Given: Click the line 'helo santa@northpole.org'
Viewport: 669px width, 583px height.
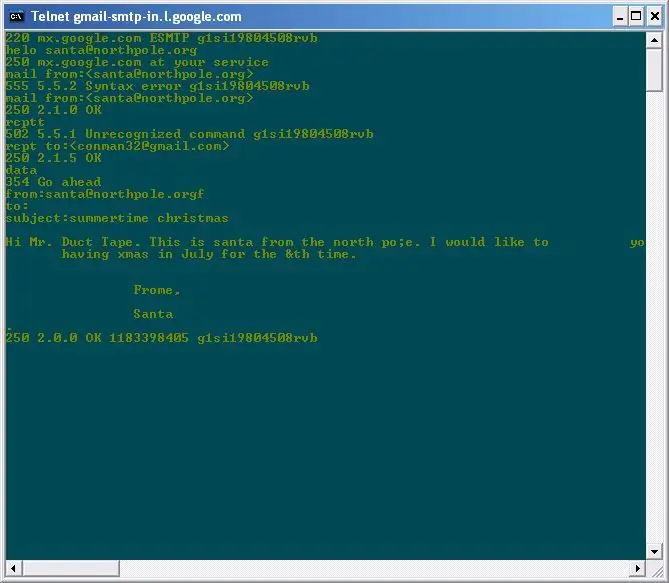Looking at the screenshot, I should (x=102, y=50).
